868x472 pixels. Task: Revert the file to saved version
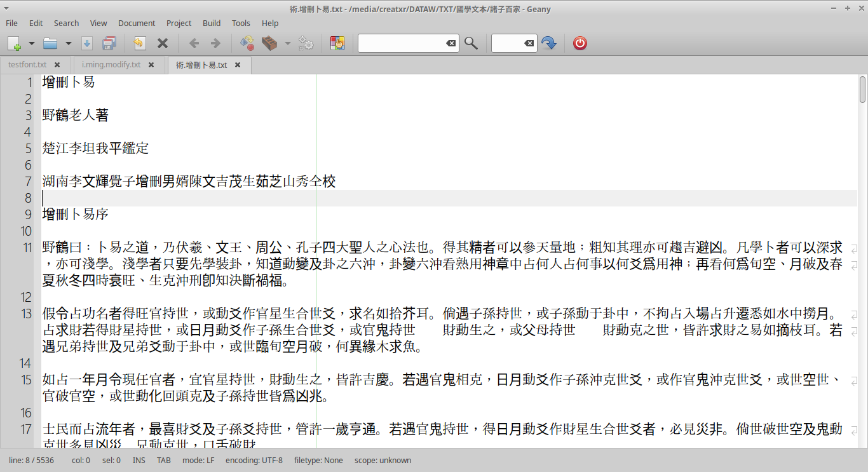tap(139, 43)
